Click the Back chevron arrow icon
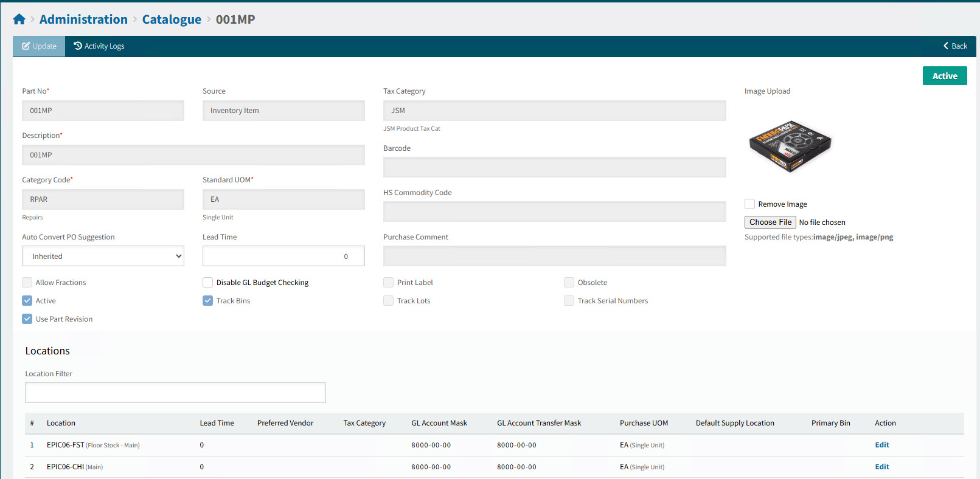The image size is (980, 479). (x=946, y=46)
